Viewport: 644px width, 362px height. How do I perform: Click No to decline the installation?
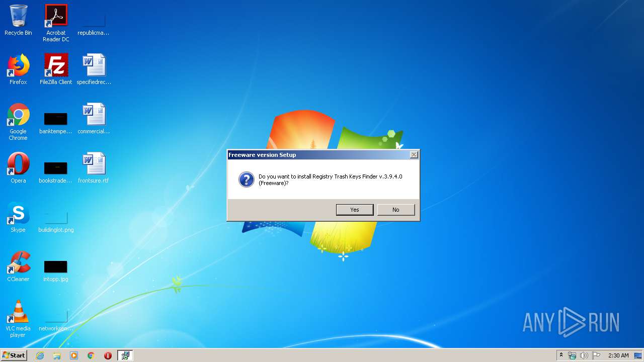(x=396, y=210)
